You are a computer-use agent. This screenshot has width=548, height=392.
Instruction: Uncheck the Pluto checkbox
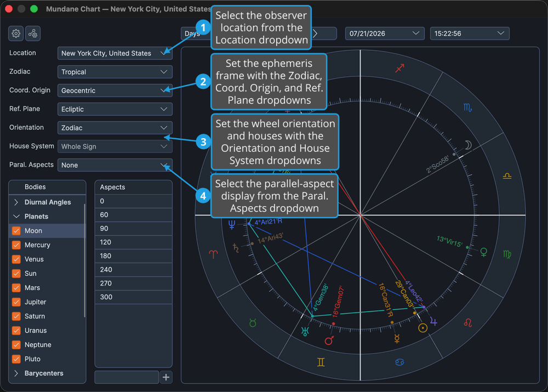coord(16,359)
